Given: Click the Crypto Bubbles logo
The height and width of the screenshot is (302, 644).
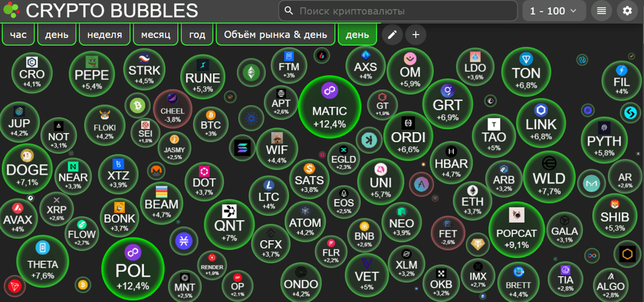Looking at the screenshot, I should coord(101,10).
